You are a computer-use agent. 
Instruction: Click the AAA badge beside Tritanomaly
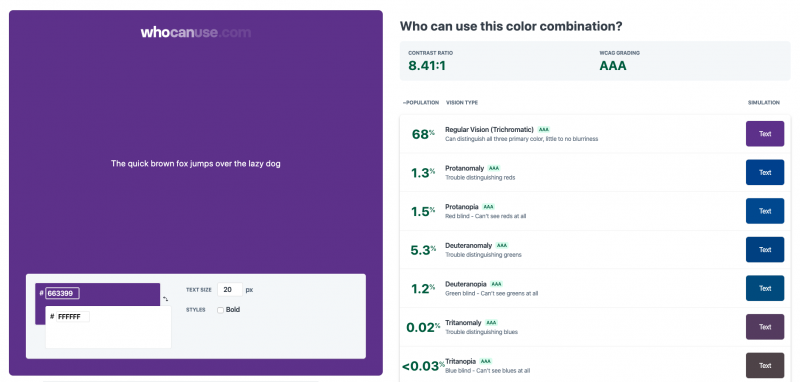[491, 323]
